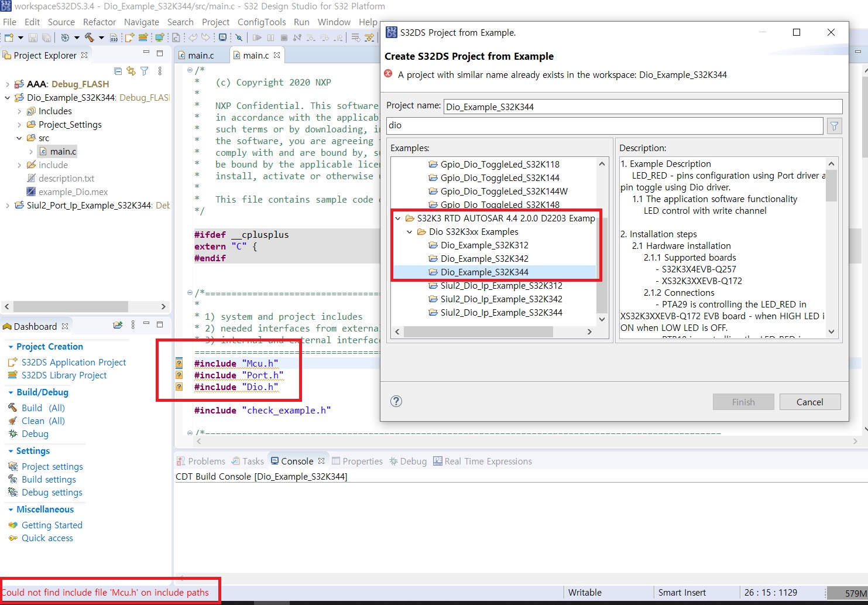This screenshot has width=868, height=605.
Task: Click the Debug bug icon on Dashboard
Action: [x=13, y=433]
